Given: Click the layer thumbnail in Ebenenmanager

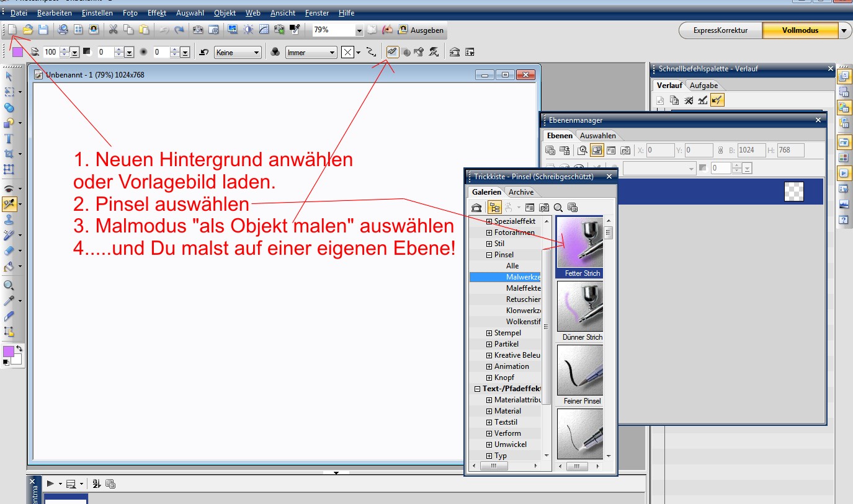Looking at the screenshot, I should [794, 192].
